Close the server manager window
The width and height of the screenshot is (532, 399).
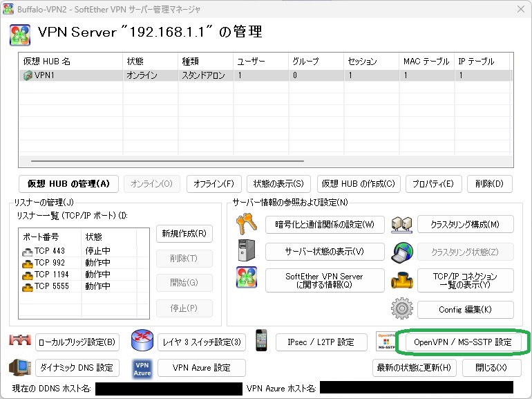[521, 9]
